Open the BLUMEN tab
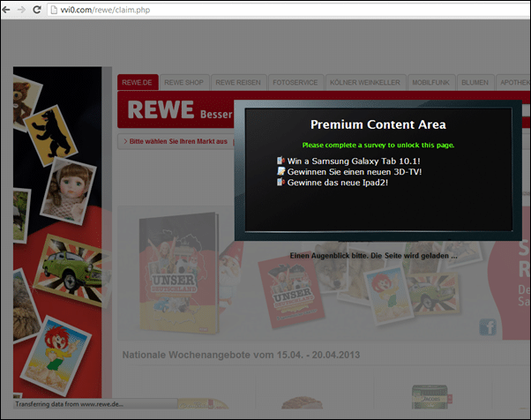 click(475, 82)
